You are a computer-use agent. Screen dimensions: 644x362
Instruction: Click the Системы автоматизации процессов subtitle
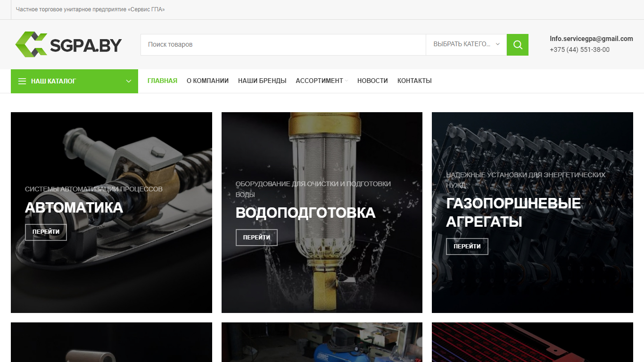tap(94, 189)
